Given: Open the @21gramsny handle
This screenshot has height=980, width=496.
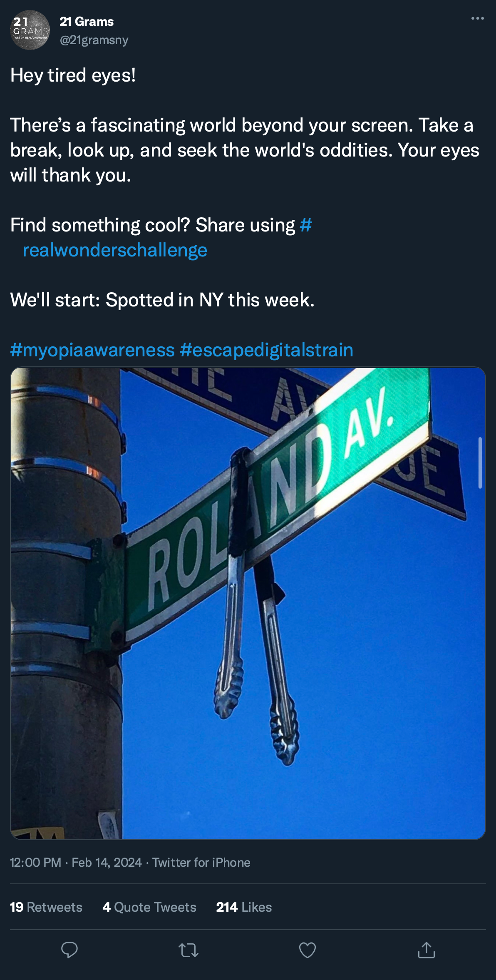Looking at the screenshot, I should click(x=94, y=40).
